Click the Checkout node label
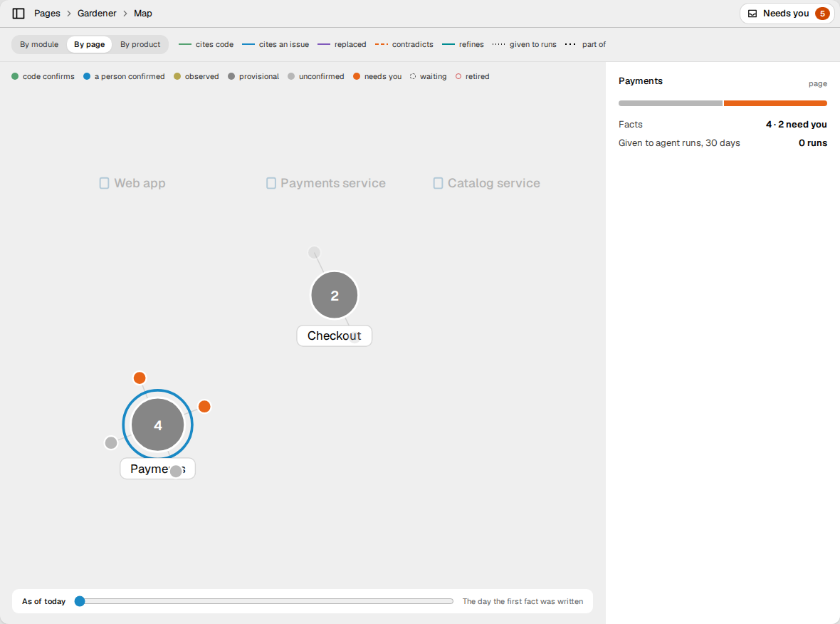This screenshot has height=624, width=840. tap(335, 336)
